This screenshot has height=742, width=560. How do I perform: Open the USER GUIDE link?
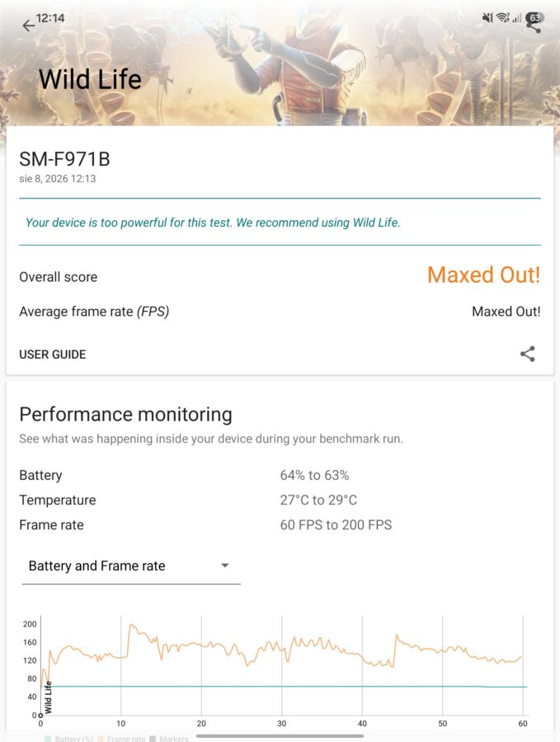53,355
